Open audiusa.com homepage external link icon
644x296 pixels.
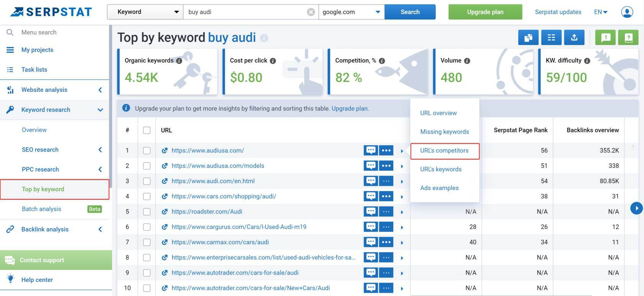[164, 151]
